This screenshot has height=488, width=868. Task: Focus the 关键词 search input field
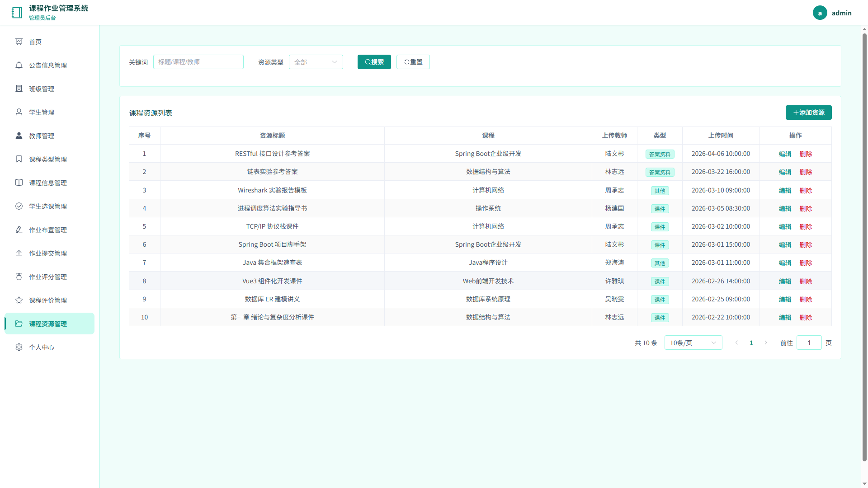[198, 62]
